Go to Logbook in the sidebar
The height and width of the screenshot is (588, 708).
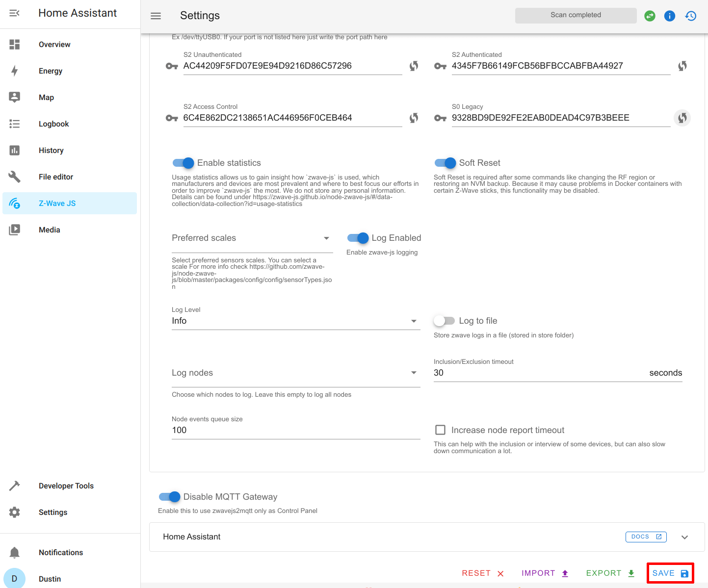[x=14, y=124]
